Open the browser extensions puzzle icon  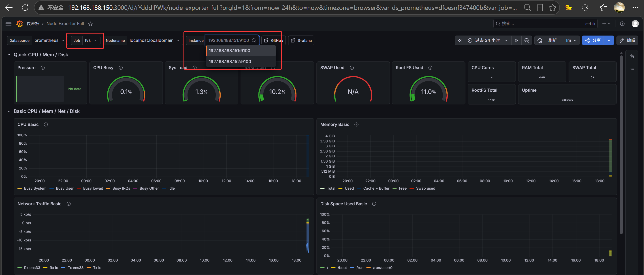click(585, 8)
